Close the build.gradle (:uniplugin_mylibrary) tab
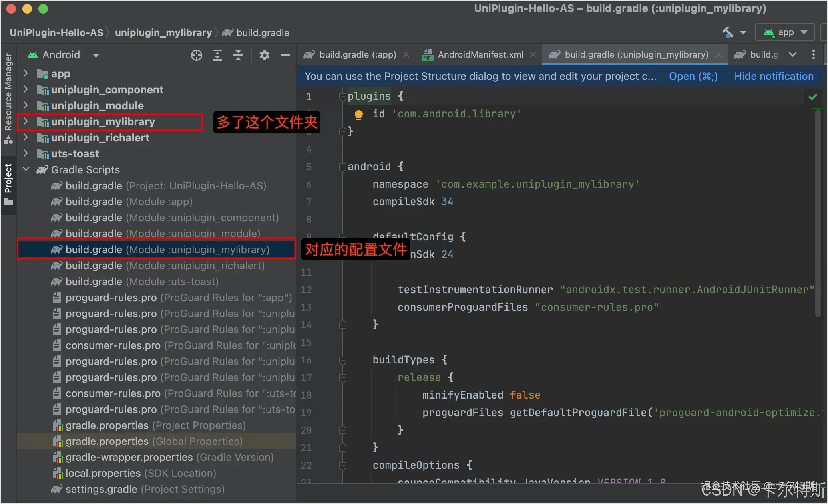This screenshot has width=828, height=504. pos(719,55)
